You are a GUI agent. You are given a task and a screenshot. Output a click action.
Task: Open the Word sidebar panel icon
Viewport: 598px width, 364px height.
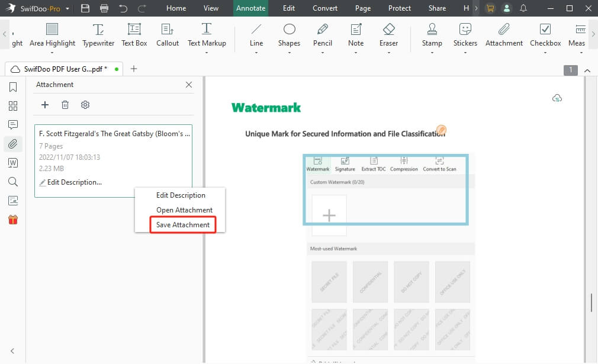(x=13, y=163)
